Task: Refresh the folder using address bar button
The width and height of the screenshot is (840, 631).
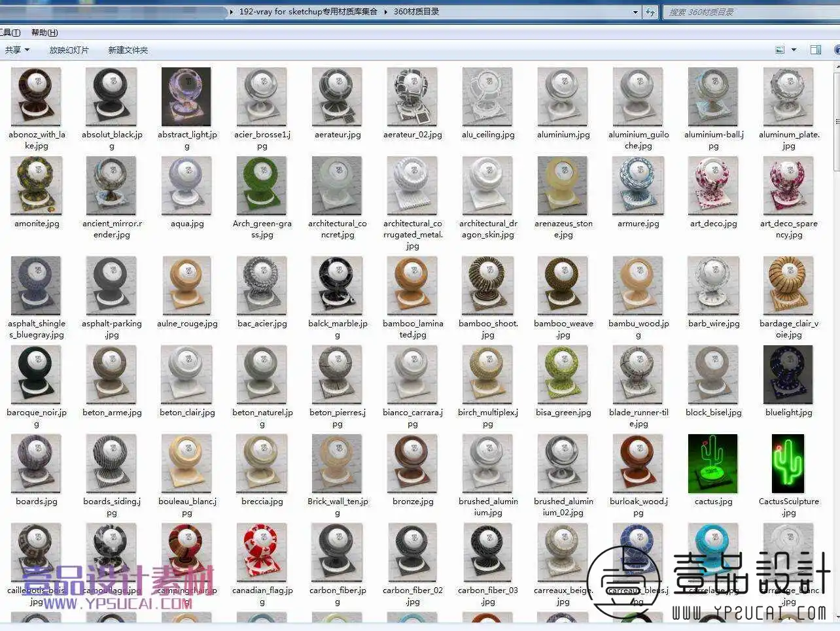Action: pos(650,12)
